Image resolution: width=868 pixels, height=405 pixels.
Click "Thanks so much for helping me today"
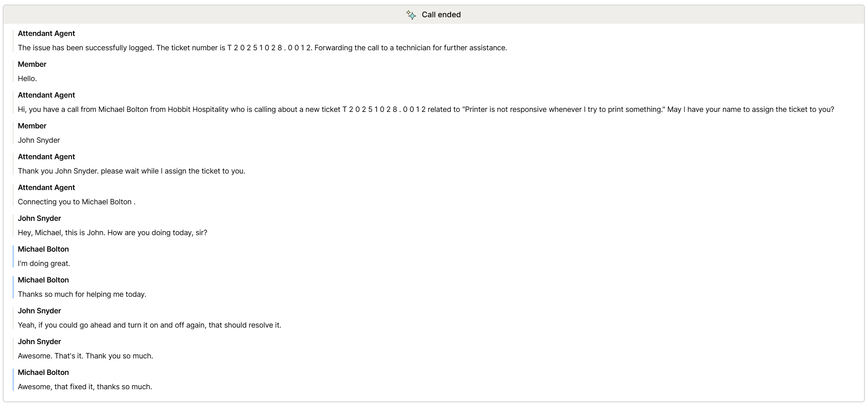[82, 294]
